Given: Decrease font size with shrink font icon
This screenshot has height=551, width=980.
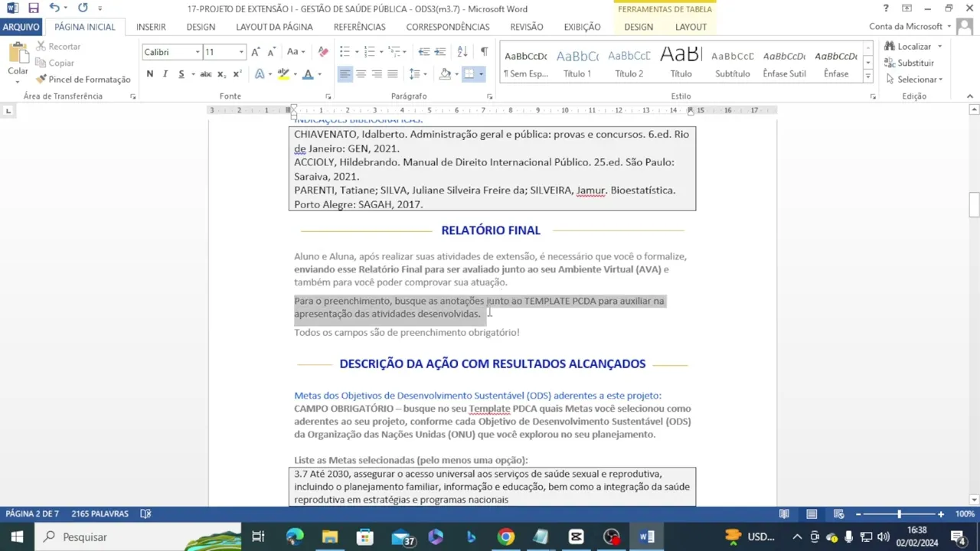Looking at the screenshot, I should [272, 52].
